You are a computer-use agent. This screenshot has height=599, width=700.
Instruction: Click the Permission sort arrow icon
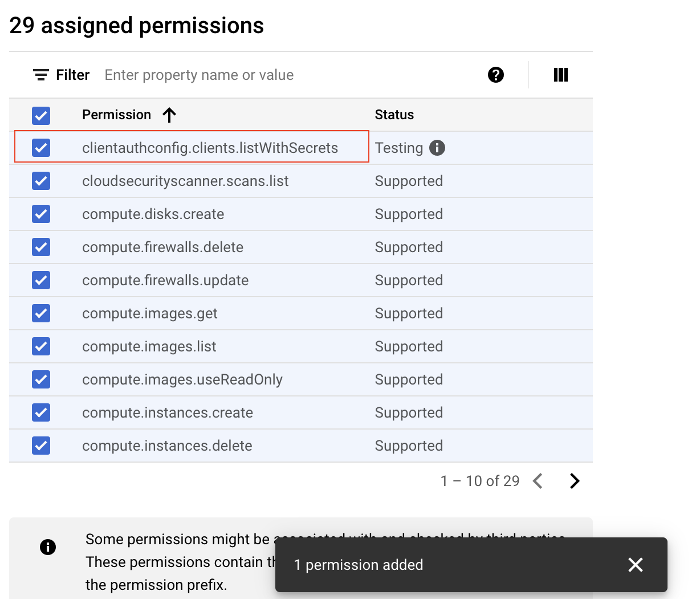169,115
